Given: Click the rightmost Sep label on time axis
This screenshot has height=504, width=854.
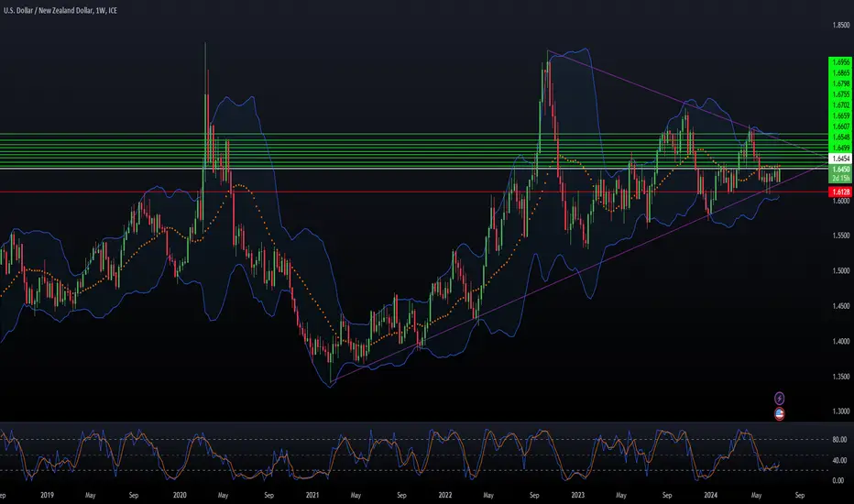Looking at the screenshot, I should (x=800, y=495).
